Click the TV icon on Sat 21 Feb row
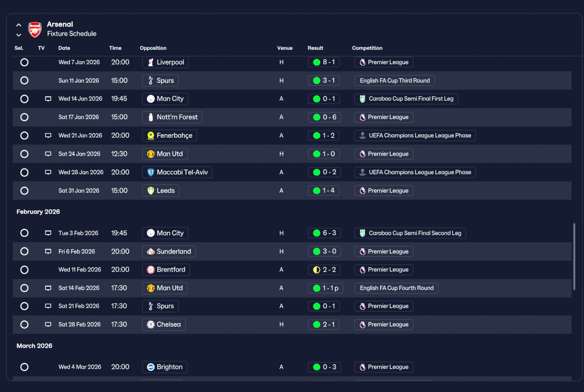 [48, 306]
